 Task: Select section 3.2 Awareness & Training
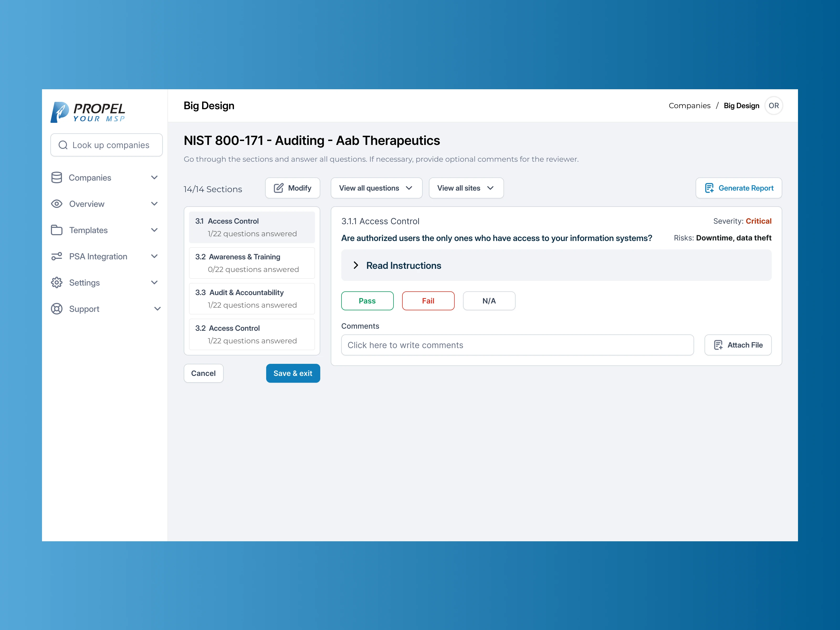(252, 263)
